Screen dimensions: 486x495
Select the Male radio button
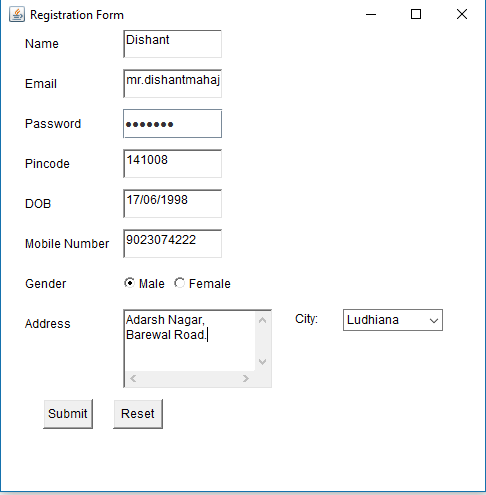[129, 283]
